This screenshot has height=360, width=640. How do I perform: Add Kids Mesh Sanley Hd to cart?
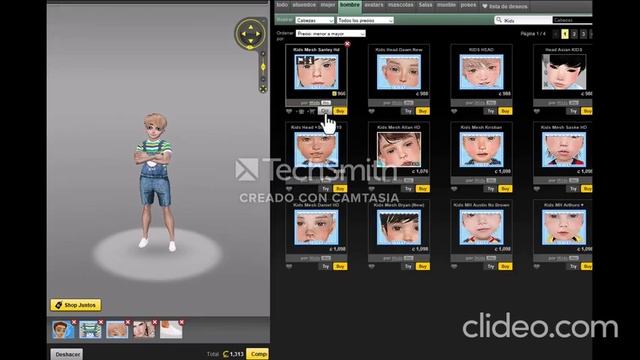(312, 111)
